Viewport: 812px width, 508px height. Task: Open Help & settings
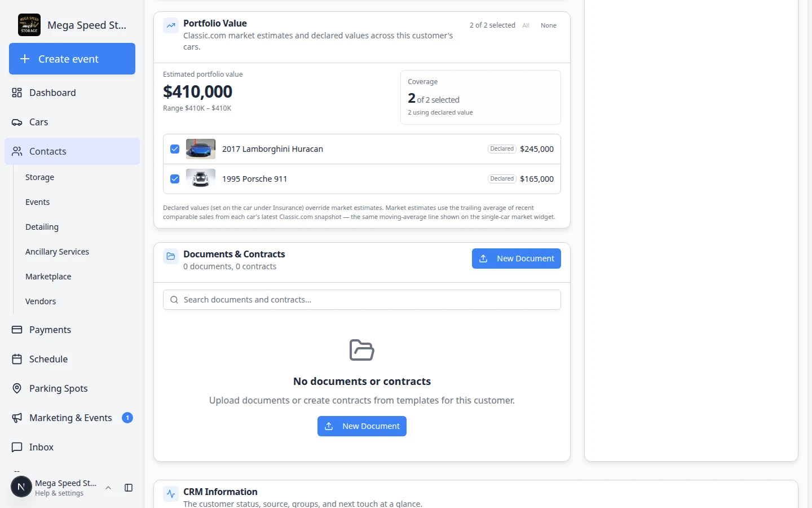[59, 493]
